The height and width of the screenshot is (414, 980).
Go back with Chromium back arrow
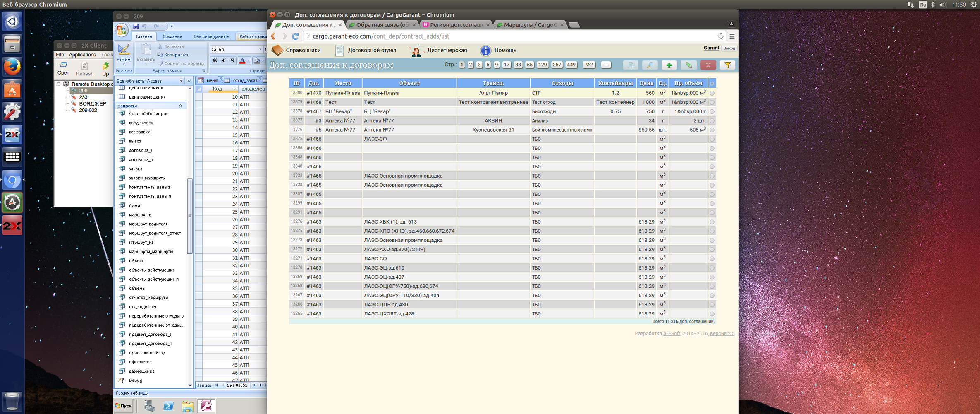pyautogui.click(x=273, y=36)
